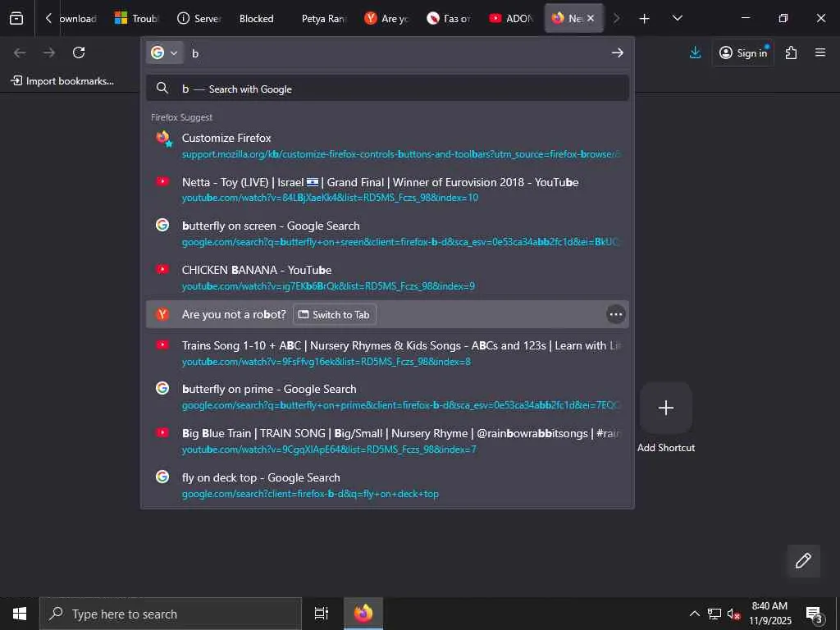Close the New Tab tab

pyautogui.click(x=591, y=18)
